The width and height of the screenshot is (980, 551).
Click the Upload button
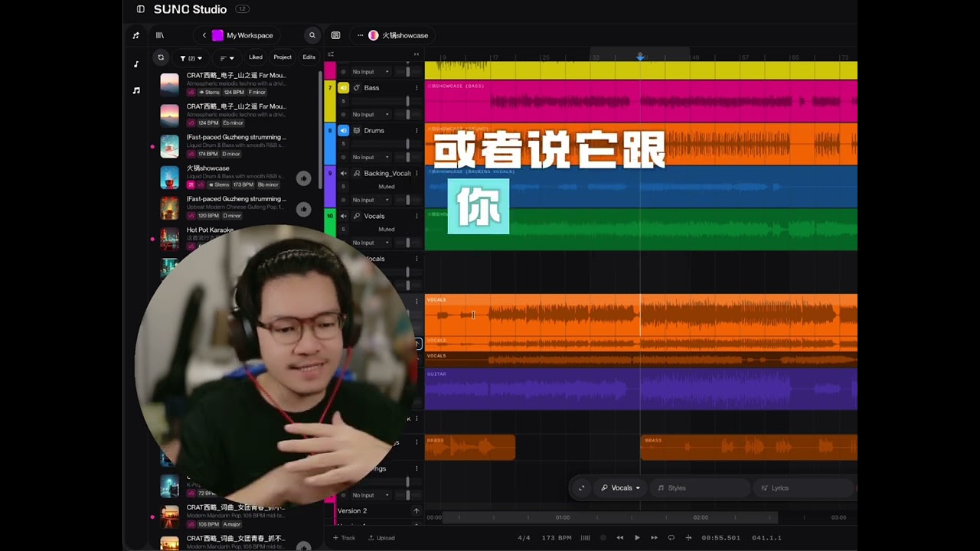click(x=381, y=538)
